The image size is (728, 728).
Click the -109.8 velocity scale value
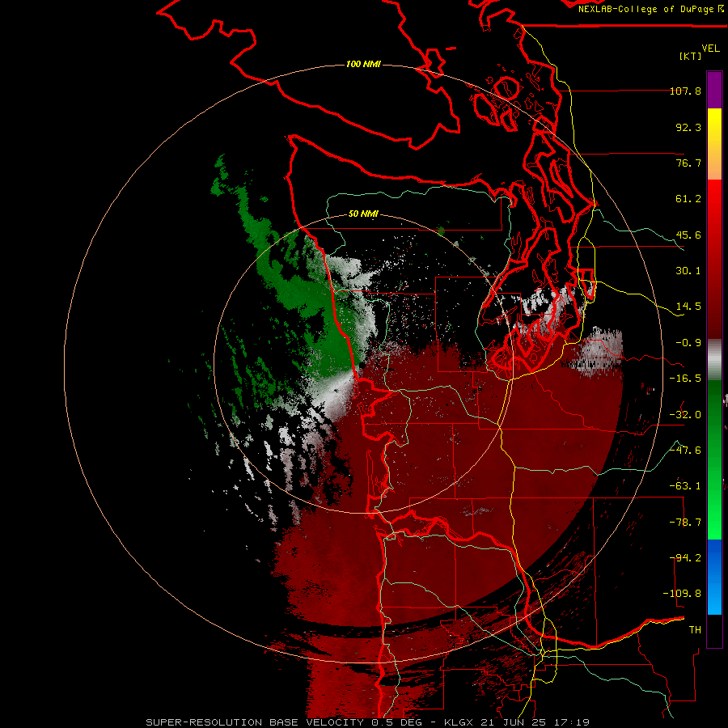coord(683,594)
